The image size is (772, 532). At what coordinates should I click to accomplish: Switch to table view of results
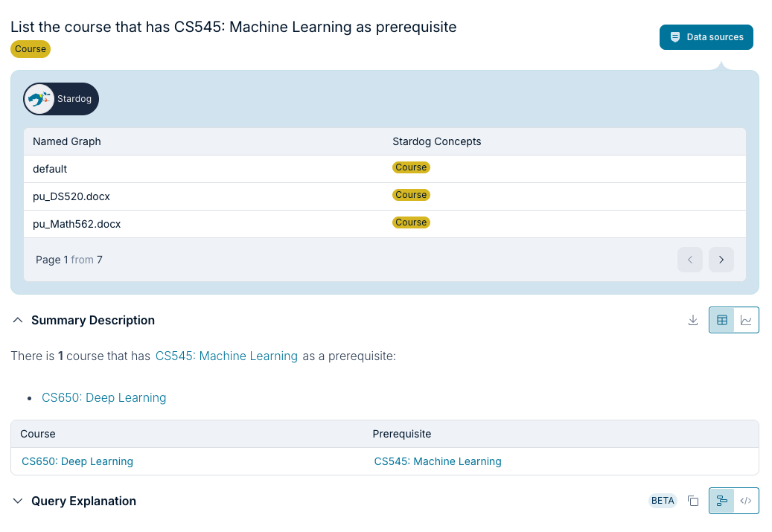click(x=721, y=320)
